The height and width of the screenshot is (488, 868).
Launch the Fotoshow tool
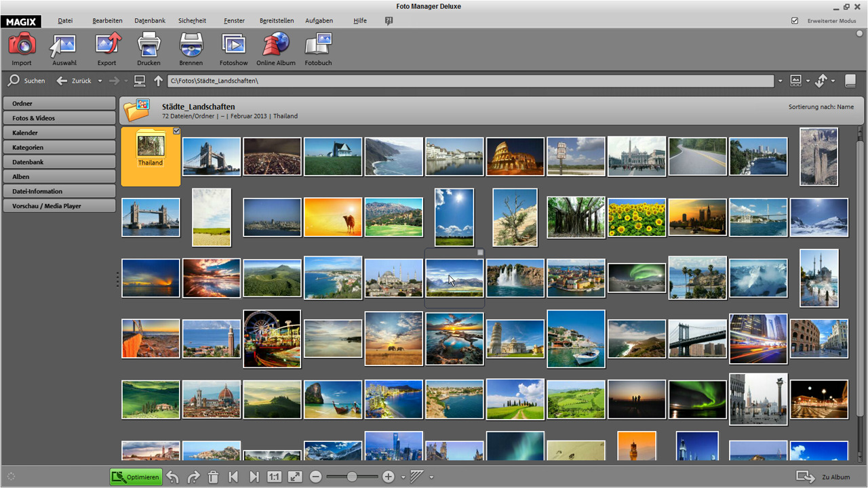coord(233,49)
